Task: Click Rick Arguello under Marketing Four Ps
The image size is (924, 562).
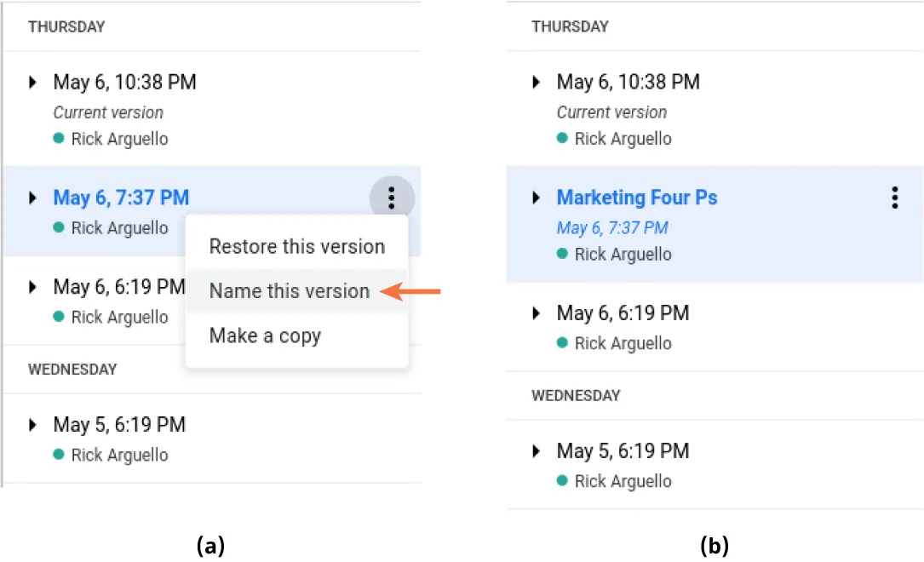Action: [x=623, y=254]
